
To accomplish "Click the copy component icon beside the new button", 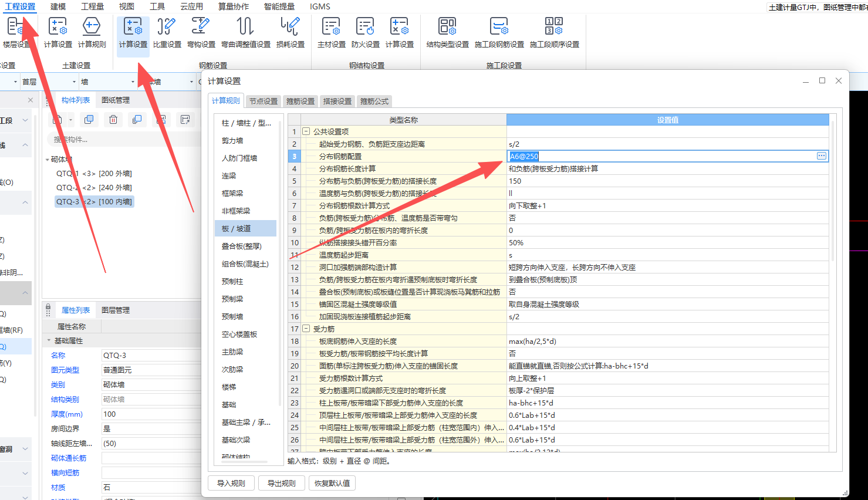I will pyautogui.click(x=89, y=120).
